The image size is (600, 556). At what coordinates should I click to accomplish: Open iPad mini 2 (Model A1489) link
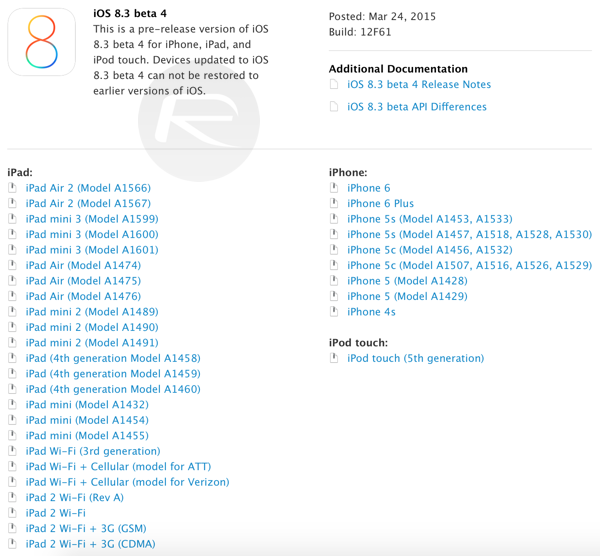(x=92, y=311)
